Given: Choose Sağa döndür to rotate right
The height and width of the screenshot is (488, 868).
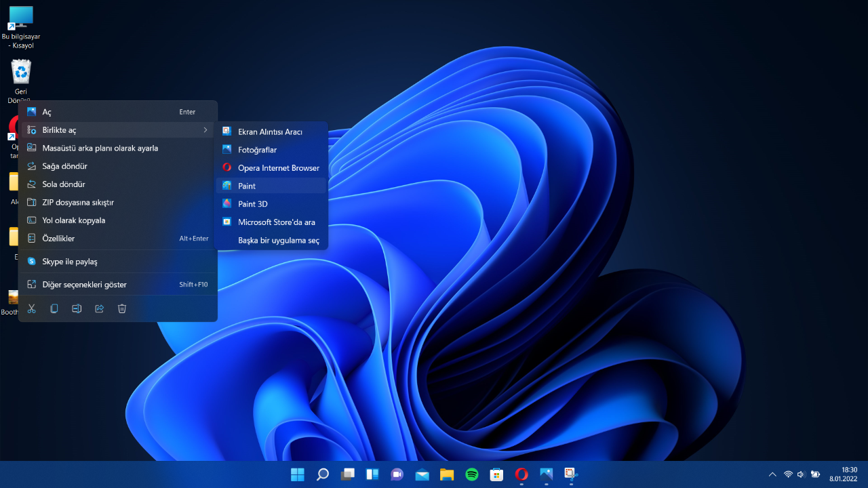Looking at the screenshot, I should coord(118,166).
